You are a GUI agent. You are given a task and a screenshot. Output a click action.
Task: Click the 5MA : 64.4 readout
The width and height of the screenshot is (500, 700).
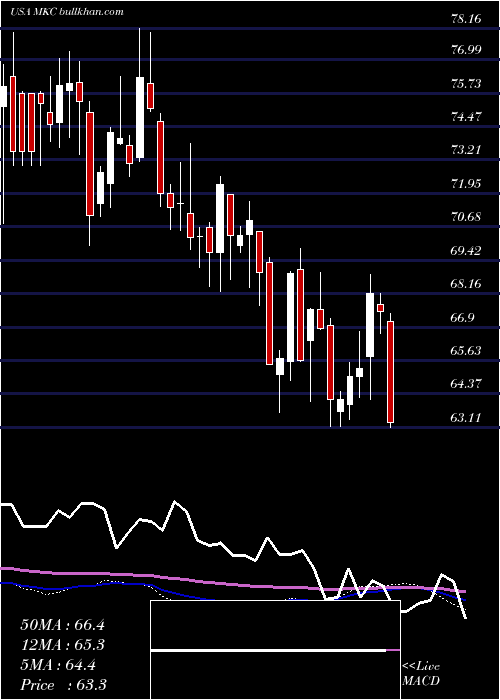pos(58,665)
